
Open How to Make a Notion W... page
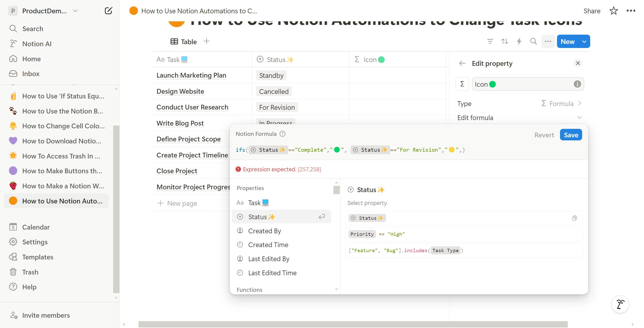(57, 186)
